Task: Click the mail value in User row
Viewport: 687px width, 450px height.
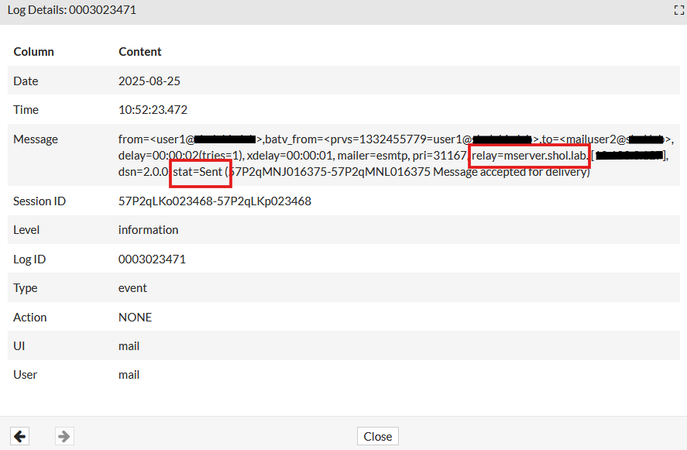Action: (x=129, y=375)
